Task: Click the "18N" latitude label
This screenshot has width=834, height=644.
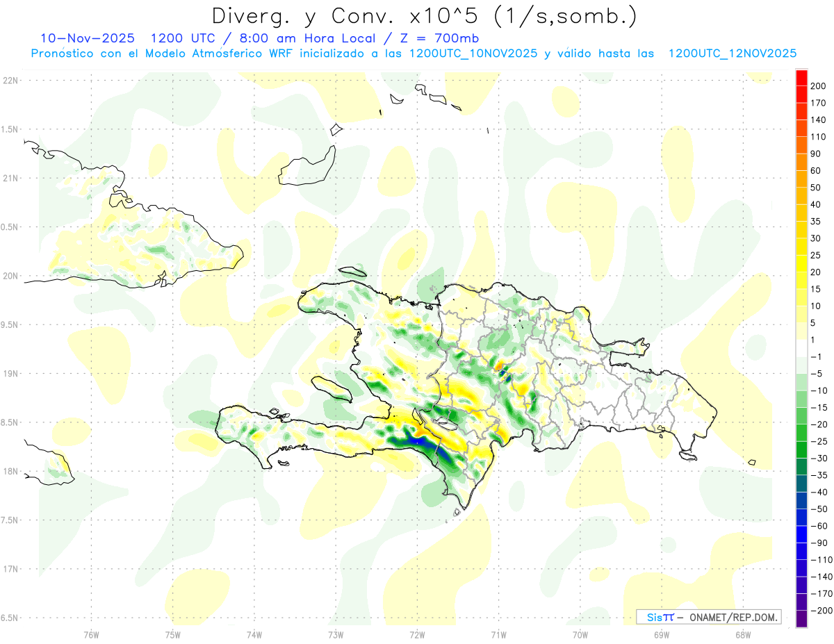Action: (10, 471)
